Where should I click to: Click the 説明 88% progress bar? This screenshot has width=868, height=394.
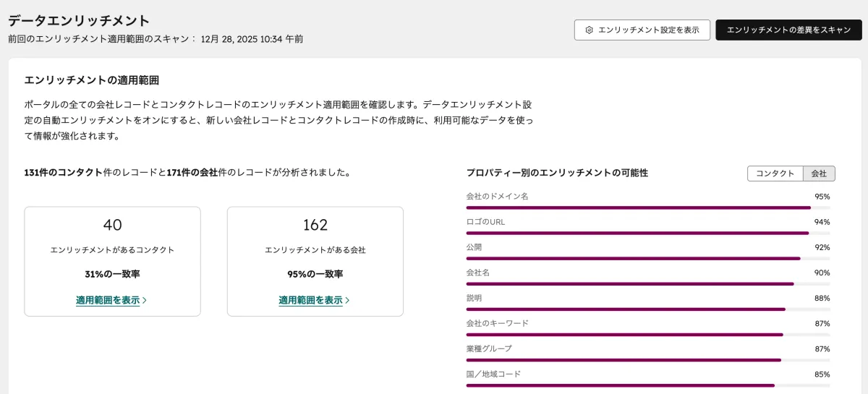tap(647, 309)
